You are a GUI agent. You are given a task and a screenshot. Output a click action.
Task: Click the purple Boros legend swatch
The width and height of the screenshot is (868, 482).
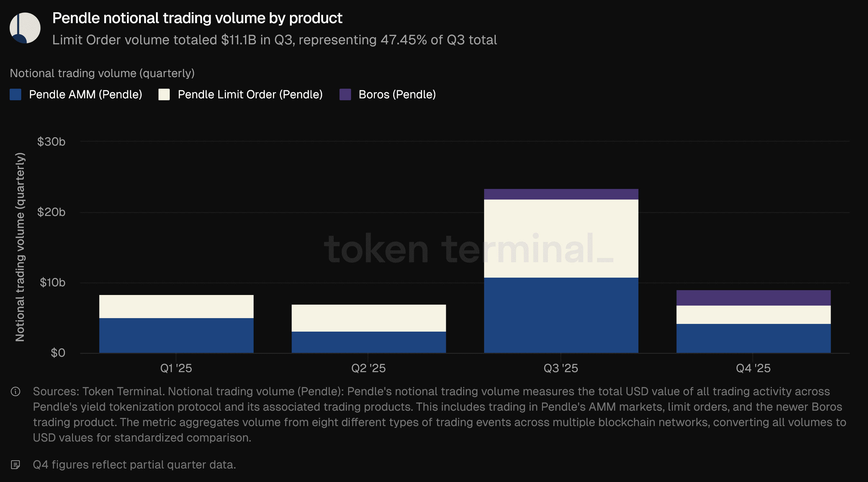coord(345,95)
